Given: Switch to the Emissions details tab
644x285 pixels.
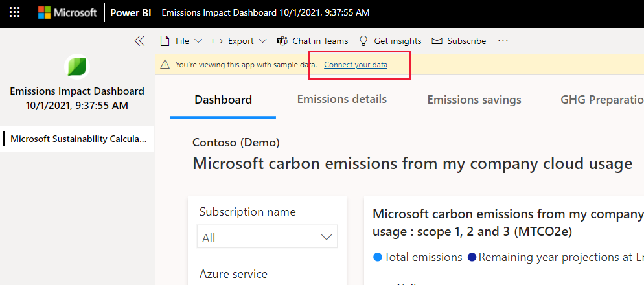Looking at the screenshot, I should coord(342,99).
